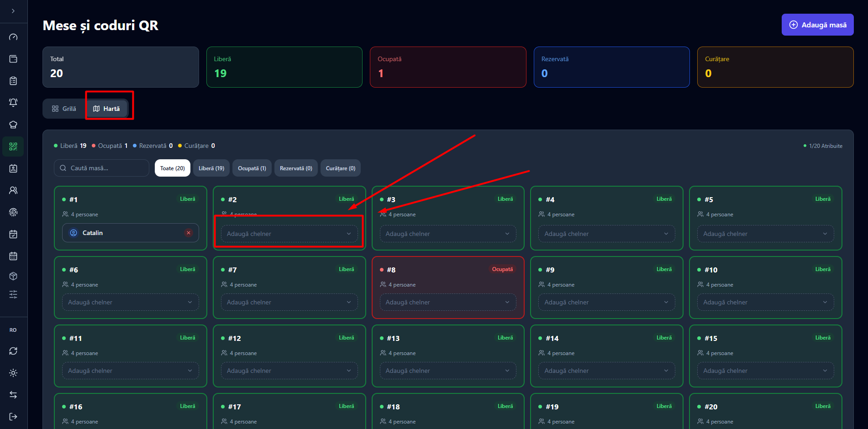Click the logout icon at sidebar bottom
Image resolution: width=868 pixels, height=429 pixels.
pyautogui.click(x=13, y=417)
